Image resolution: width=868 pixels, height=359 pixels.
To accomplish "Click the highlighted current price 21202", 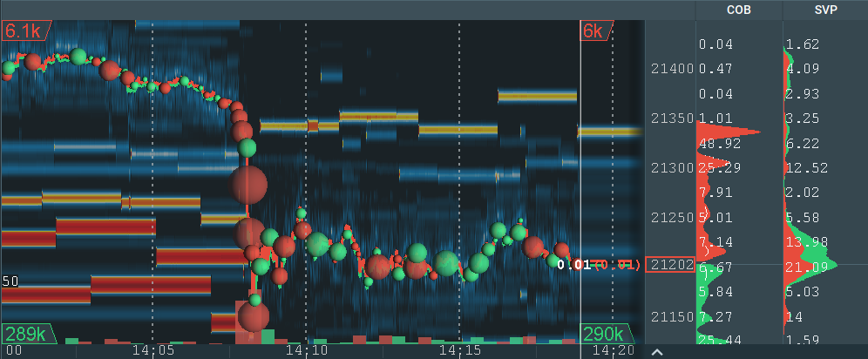I will pos(670,265).
